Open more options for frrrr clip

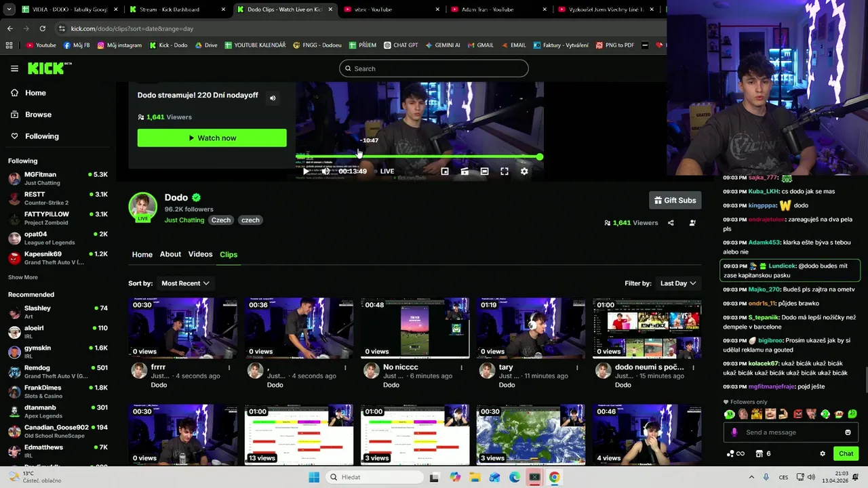[x=229, y=368]
